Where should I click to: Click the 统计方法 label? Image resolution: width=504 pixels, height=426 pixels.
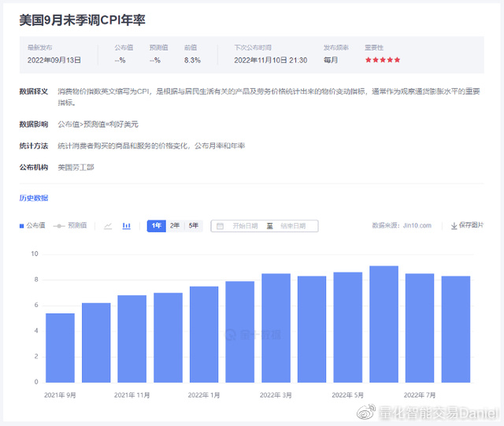pyautogui.click(x=34, y=146)
